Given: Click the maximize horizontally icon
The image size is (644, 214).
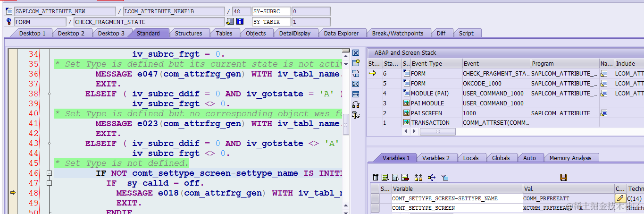Looking at the screenshot, I should [x=356, y=94].
